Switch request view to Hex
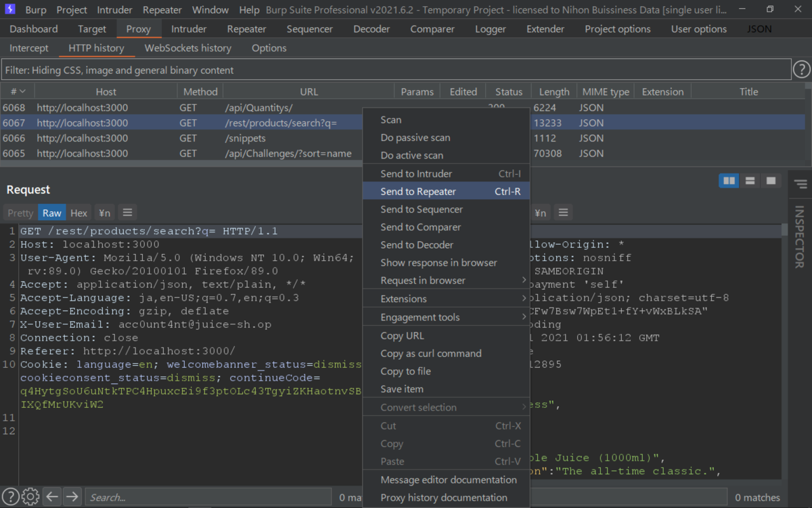This screenshot has width=812, height=508. click(x=79, y=213)
